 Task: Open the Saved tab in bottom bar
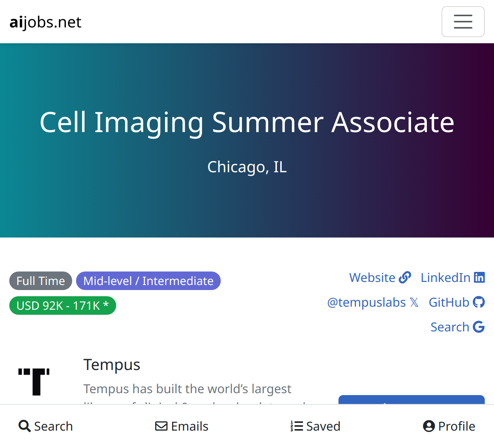point(315,426)
